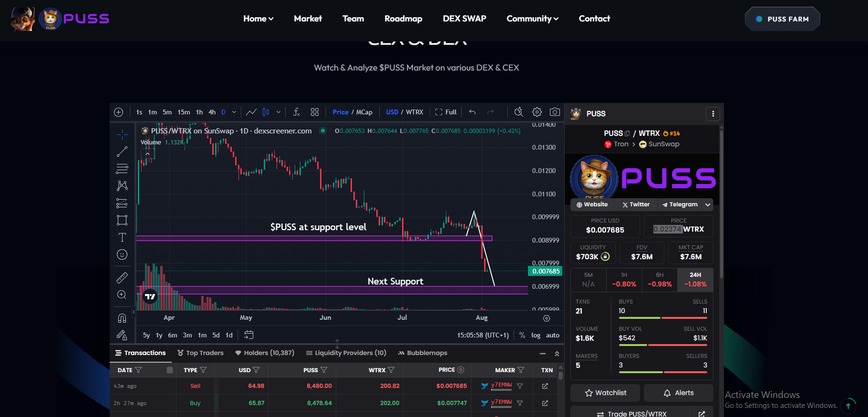This screenshot has width=868, height=417.
Task: Open the timeframe interval dropdown arrow
Action: [x=234, y=112]
